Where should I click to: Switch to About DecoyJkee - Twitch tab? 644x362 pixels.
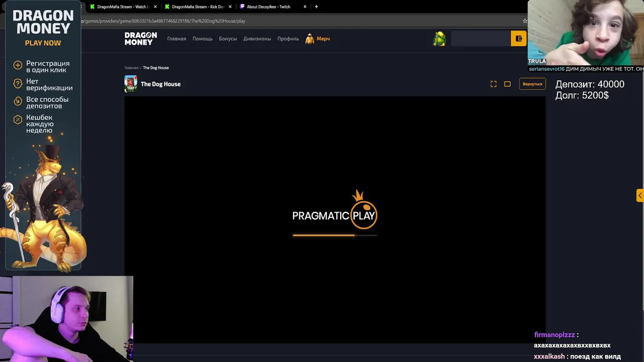(269, 7)
